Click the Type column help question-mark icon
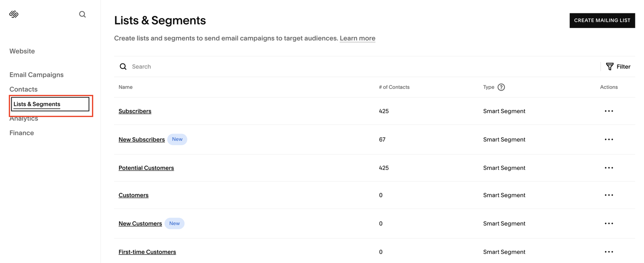The image size is (644, 263). (x=501, y=87)
